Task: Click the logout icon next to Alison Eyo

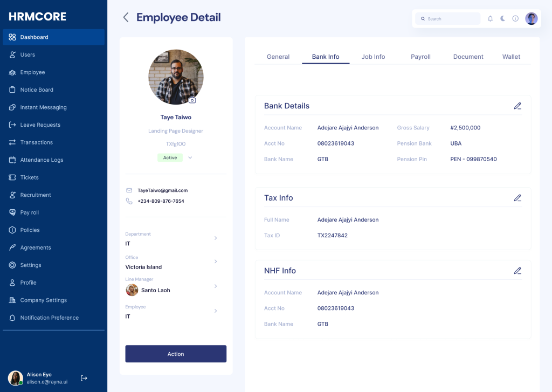Action: (84, 378)
